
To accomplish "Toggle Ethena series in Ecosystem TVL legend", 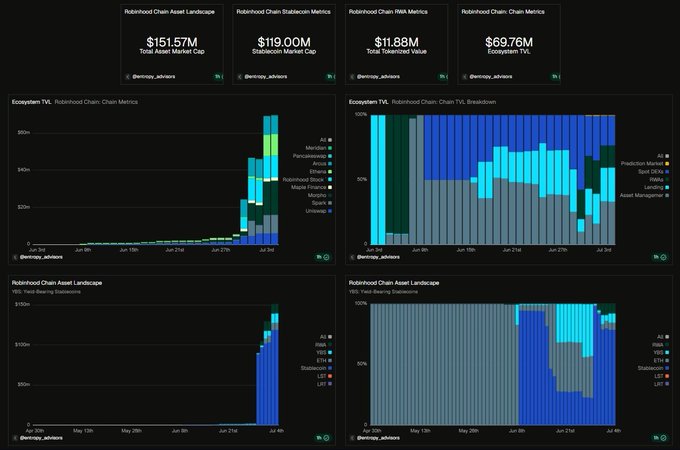I will (321, 172).
